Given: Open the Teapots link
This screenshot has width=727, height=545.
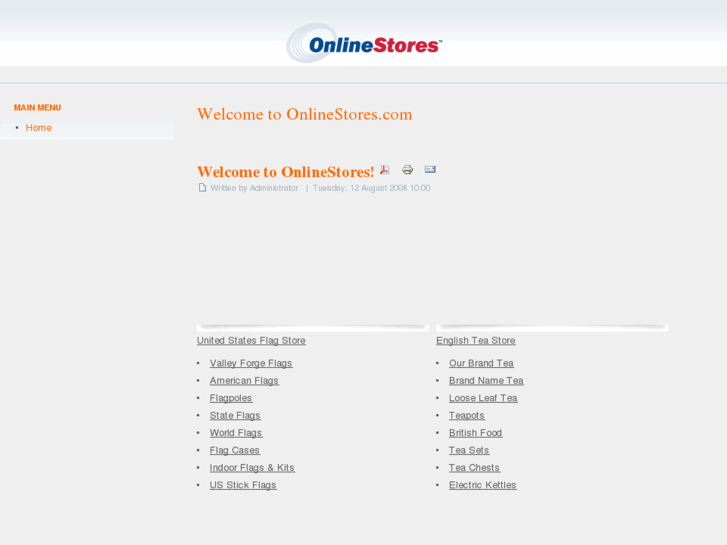Looking at the screenshot, I should click(467, 416).
